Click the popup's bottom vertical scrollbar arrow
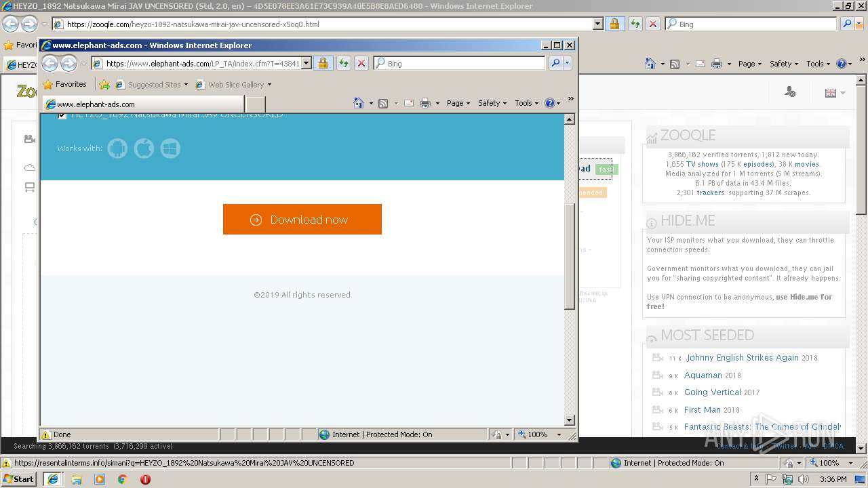This screenshot has width=868, height=488. [x=570, y=420]
